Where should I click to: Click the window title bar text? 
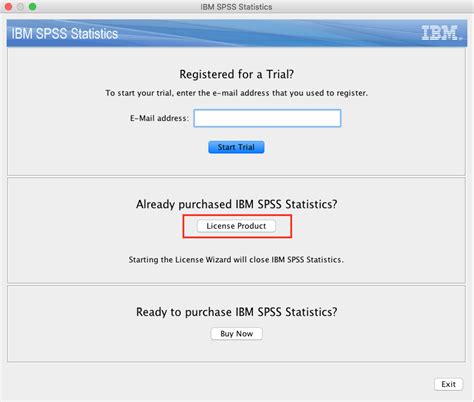click(x=236, y=7)
